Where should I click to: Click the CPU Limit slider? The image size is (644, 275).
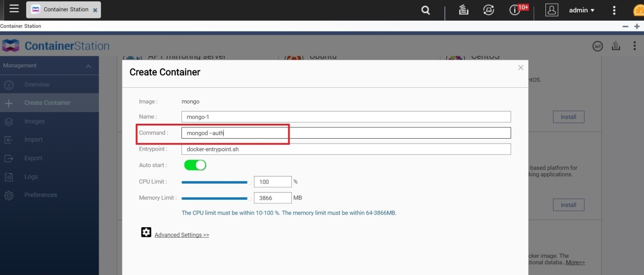point(216,182)
